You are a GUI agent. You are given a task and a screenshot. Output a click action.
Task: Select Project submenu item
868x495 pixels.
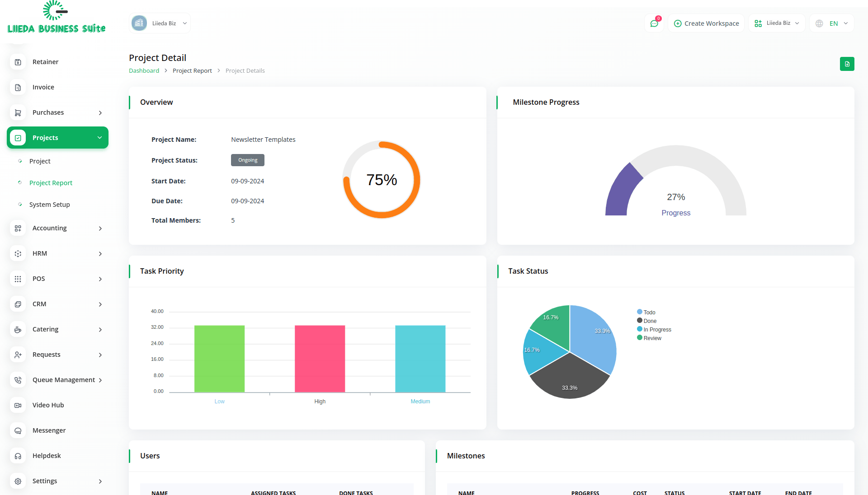coord(40,161)
